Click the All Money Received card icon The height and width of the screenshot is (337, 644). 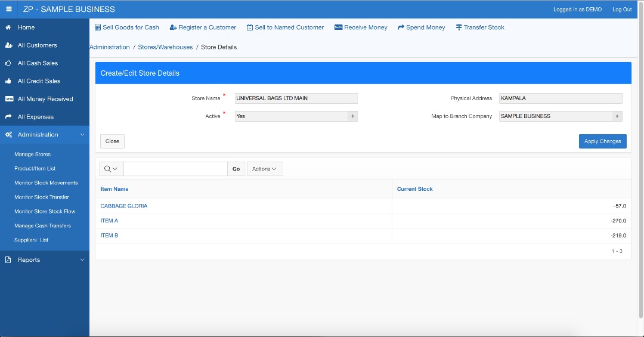pos(8,99)
